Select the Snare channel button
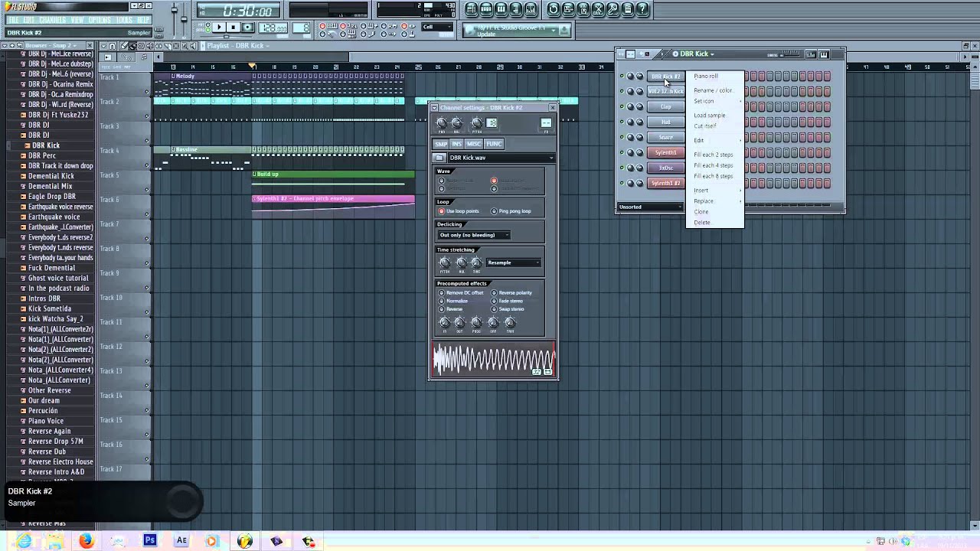This screenshot has height=551, width=980. [665, 138]
